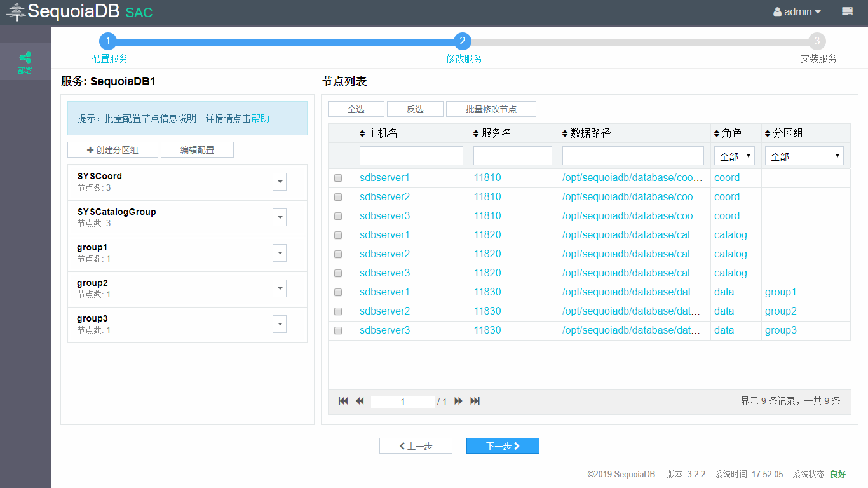
Task: Open the group1 link in 分区组 column
Action: 780,292
